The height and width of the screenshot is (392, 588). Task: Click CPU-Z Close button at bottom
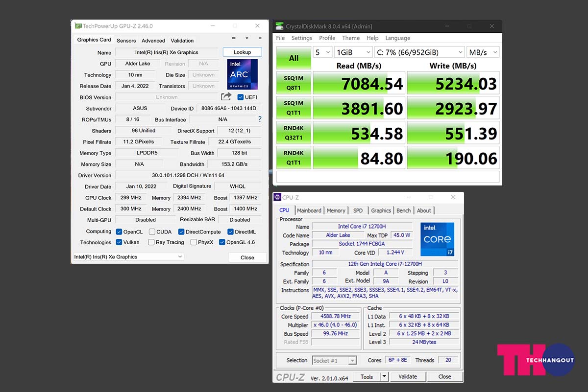point(445,377)
